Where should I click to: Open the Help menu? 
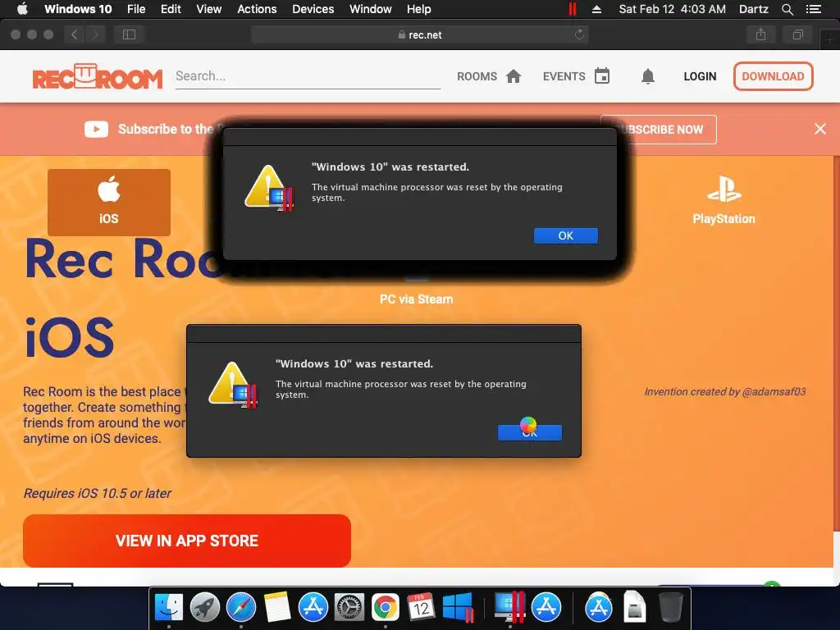(x=419, y=9)
